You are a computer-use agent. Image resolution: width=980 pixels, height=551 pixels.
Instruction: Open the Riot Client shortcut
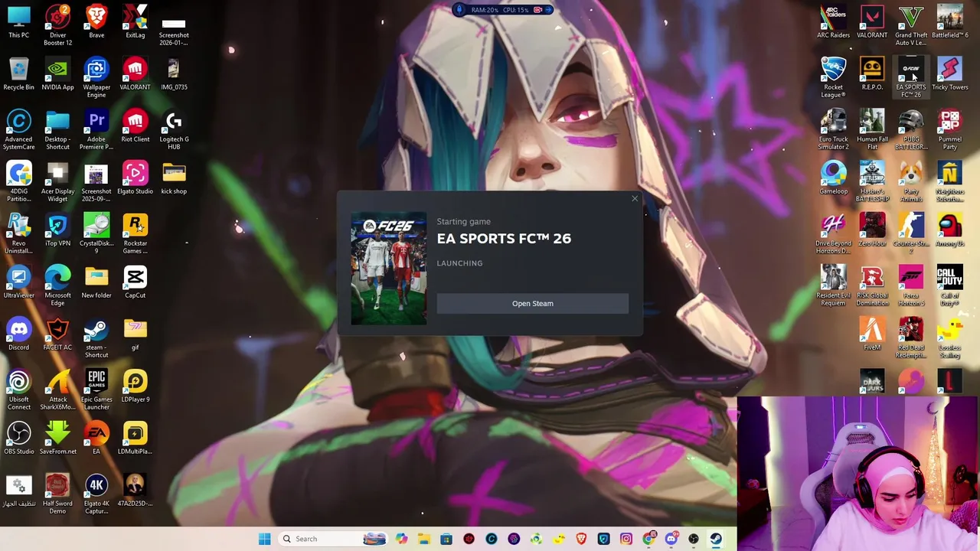[136, 126]
